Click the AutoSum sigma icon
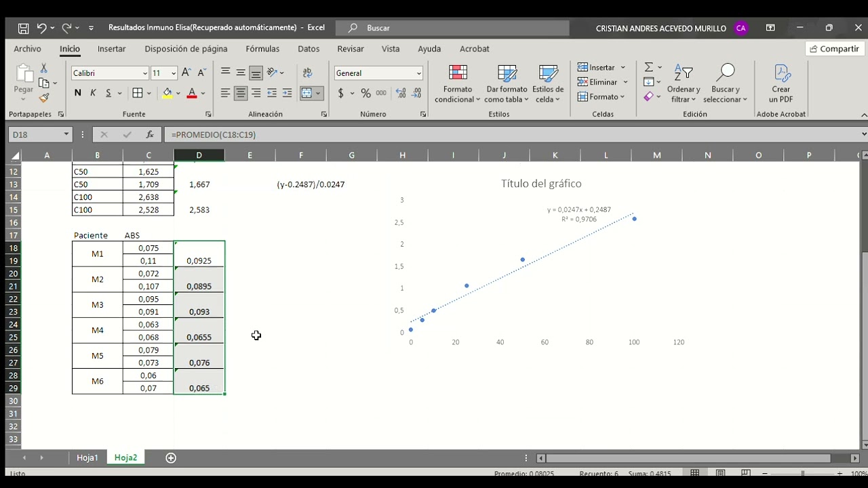868x488 pixels. click(x=649, y=67)
